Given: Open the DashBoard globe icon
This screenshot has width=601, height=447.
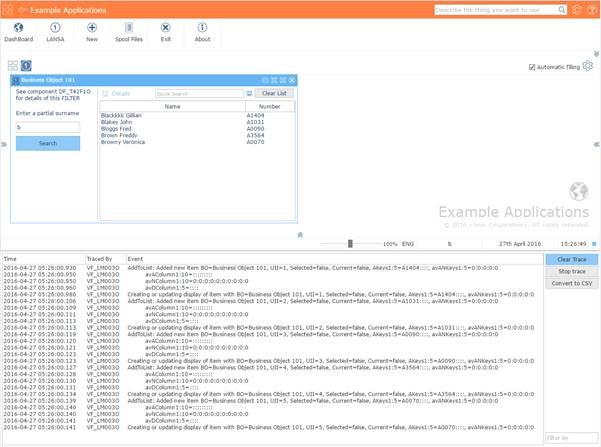Looking at the screenshot, I should [x=18, y=28].
